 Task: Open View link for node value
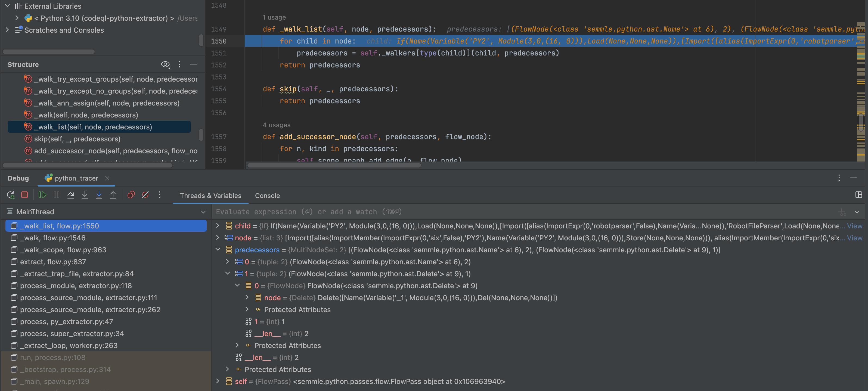point(854,238)
